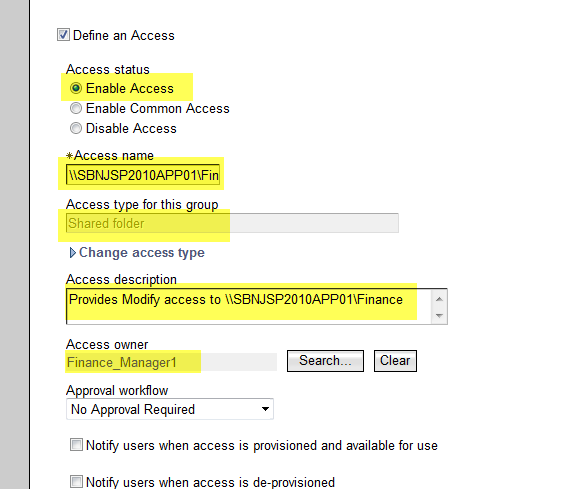Clear the access owner value
Screen dimensions: 580x489
[395, 361]
